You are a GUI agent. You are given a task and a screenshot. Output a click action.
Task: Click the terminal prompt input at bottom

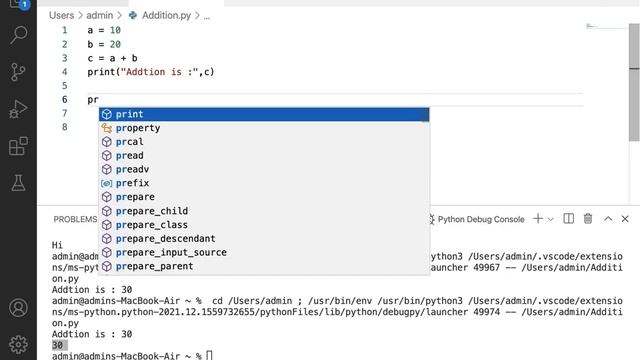(209, 356)
